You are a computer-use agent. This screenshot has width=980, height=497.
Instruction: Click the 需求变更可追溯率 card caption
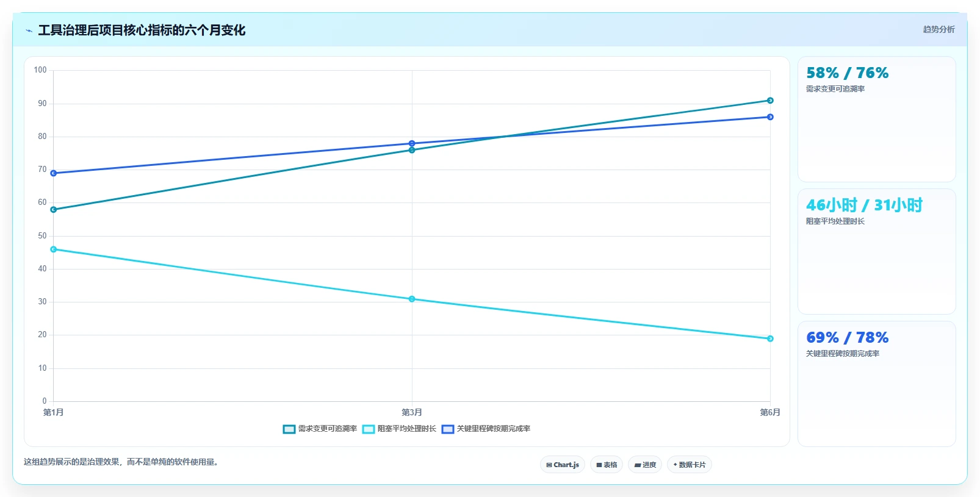(x=835, y=89)
